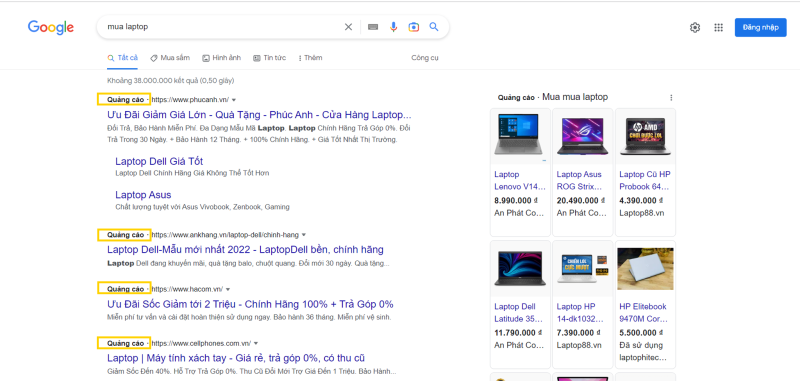Click the 11.790.000 đ price
800x386 pixels.
click(518, 333)
